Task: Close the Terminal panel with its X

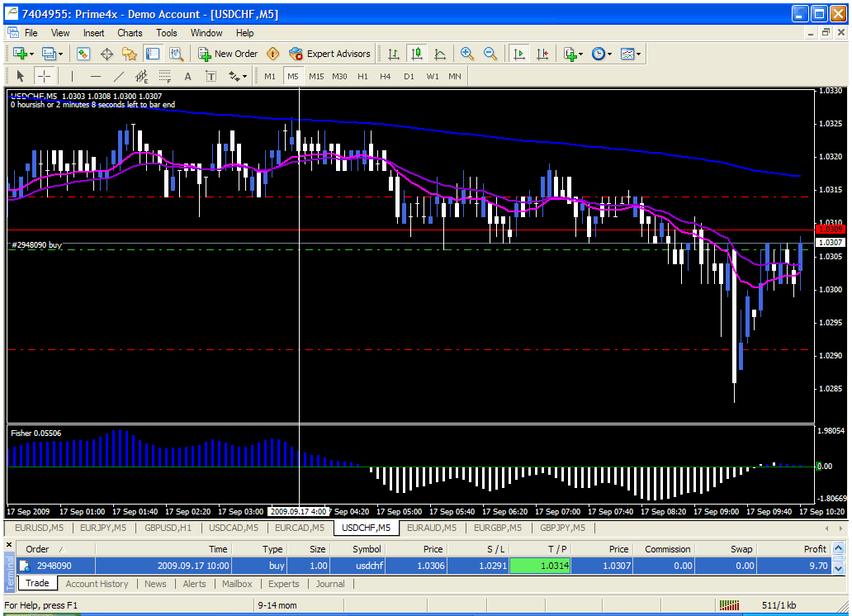Action: click(x=9, y=544)
